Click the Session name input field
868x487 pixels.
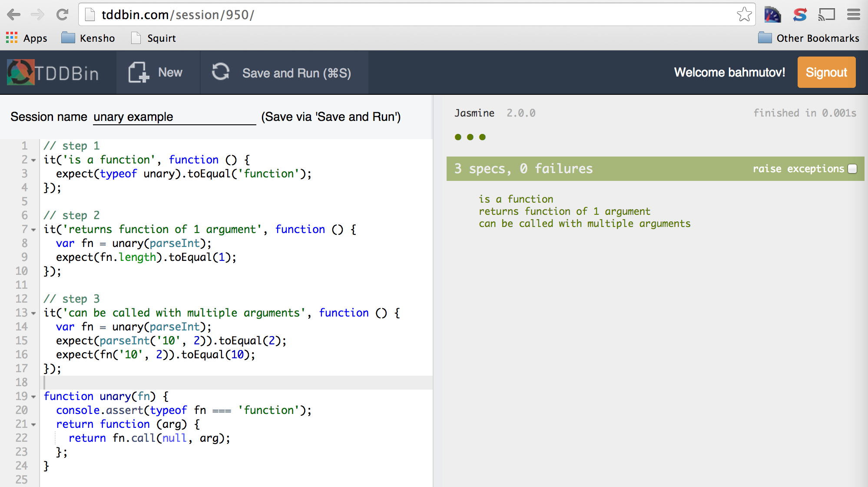pyautogui.click(x=174, y=117)
